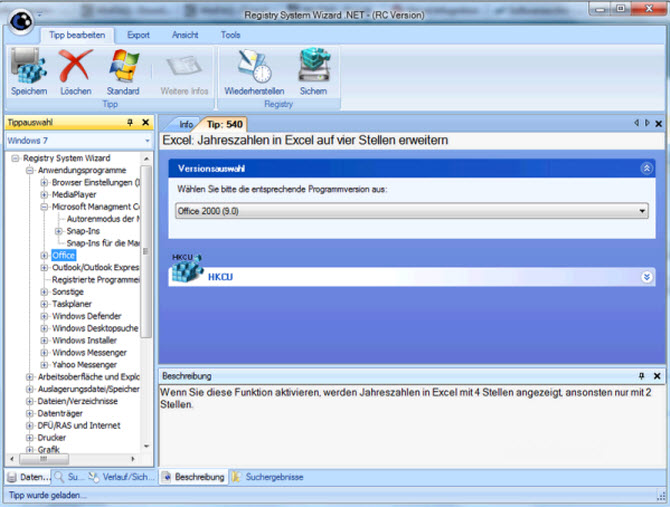Select Windows Desktopsuche tree item
670x507 pixels.
95,328
